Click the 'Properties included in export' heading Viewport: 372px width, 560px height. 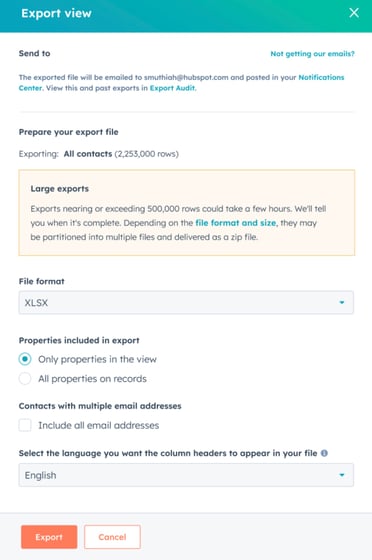click(79, 340)
